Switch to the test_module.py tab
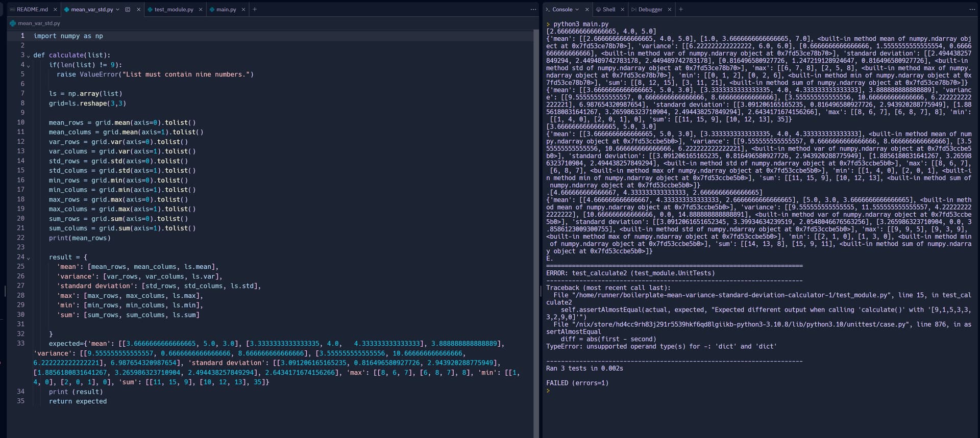Screen dimensions: 980x438 (174, 9)
